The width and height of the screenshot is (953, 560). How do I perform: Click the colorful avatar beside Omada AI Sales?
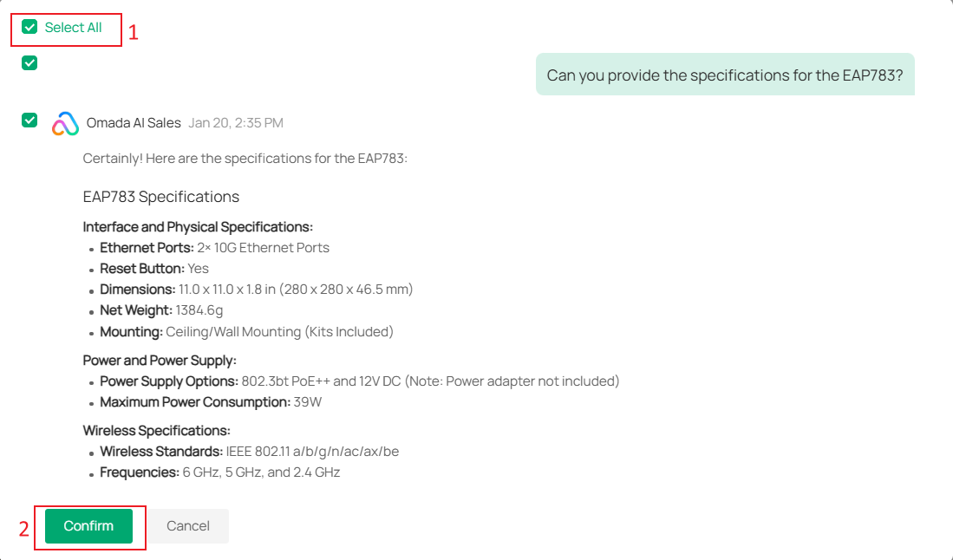65,123
